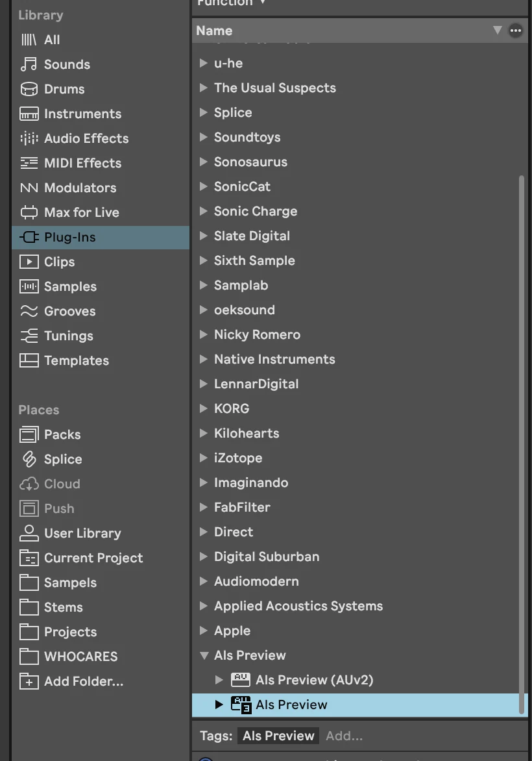Open Clips via play-box icon
Image resolution: width=532 pixels, height=761 pixels.
click(x=29, y=262)
